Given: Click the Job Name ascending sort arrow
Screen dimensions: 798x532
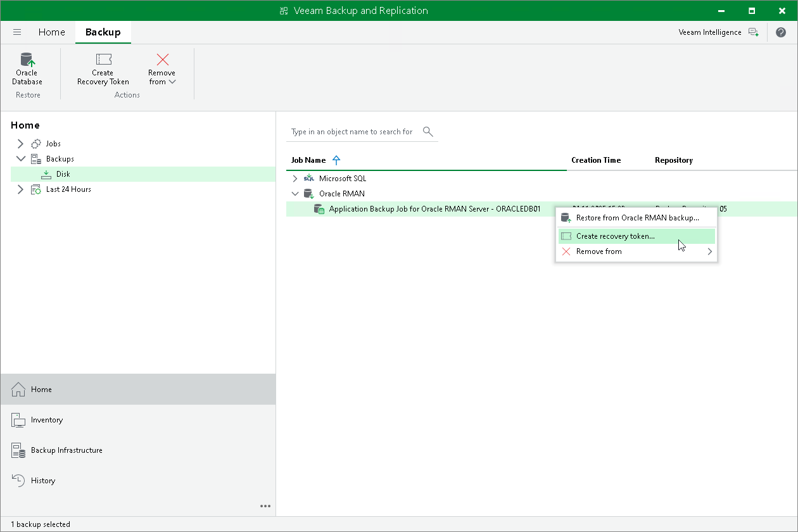Looking at the screenshot, I should tap(336, 160).
